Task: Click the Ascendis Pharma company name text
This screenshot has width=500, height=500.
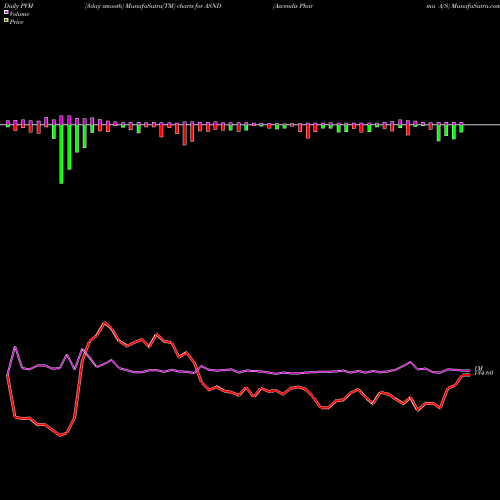Action: pyautogui.click(x=293, y=6)
